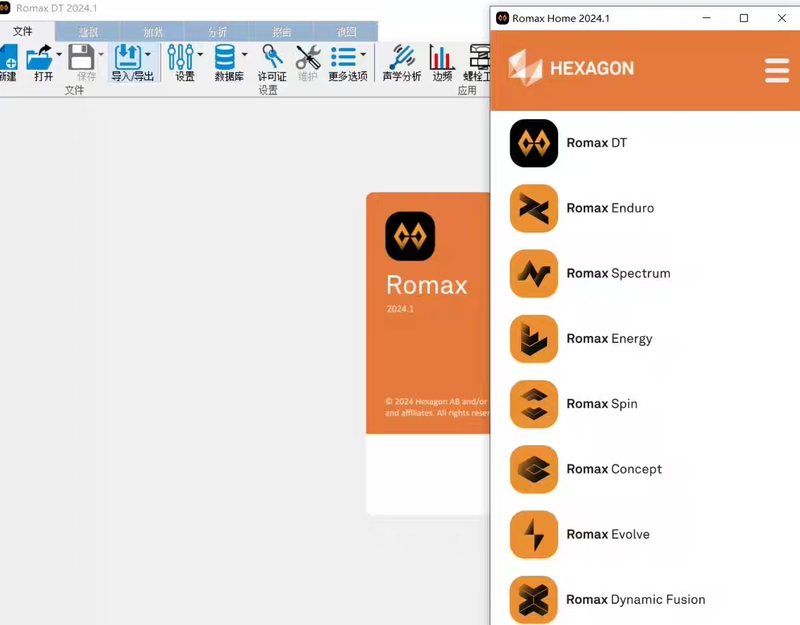
Task: Launch Romax Dynamic Fusion via its icon
Action: point(534,600)
